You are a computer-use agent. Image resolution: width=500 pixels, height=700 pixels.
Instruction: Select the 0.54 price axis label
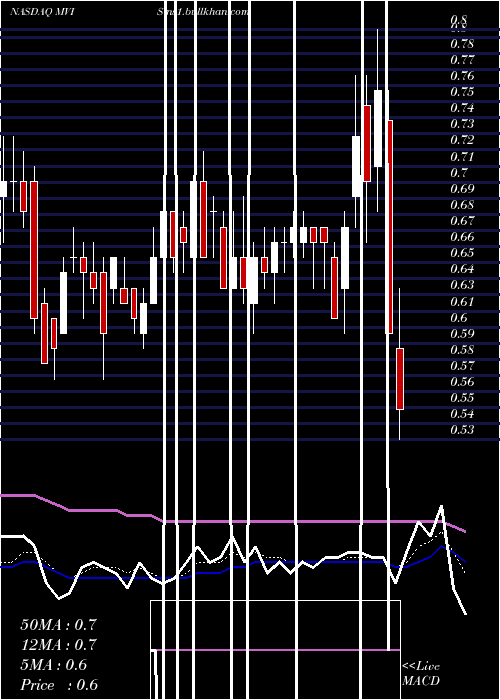[x=462, y=414]
